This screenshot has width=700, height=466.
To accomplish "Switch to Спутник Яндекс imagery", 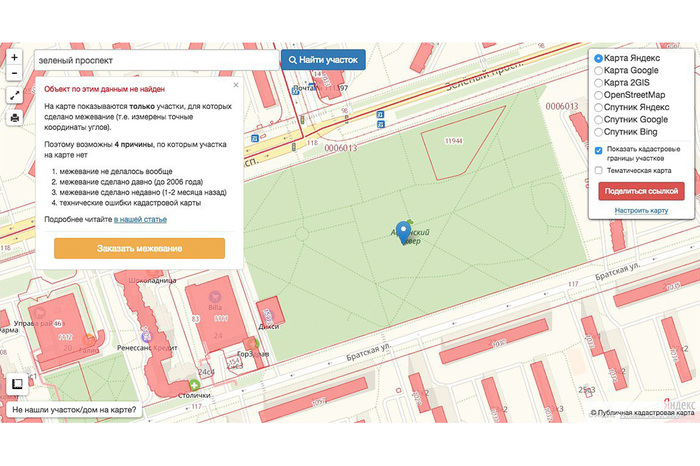I will 598,107.
